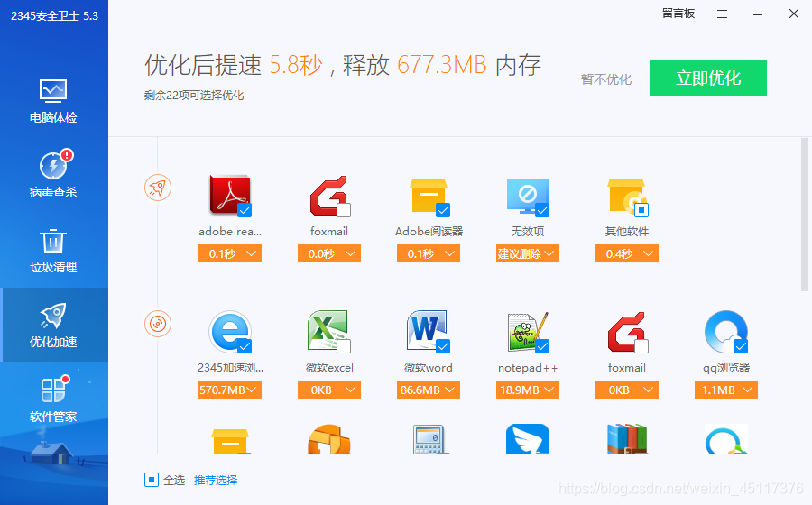
Task: Open 软件管家 from the sidebar
Action: tap(53, 399)
